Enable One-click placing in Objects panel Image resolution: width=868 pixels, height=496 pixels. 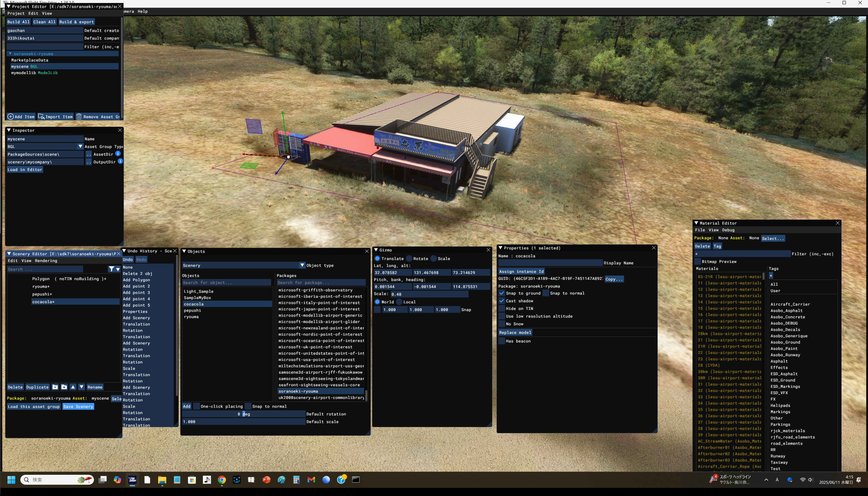pos(197,406)
